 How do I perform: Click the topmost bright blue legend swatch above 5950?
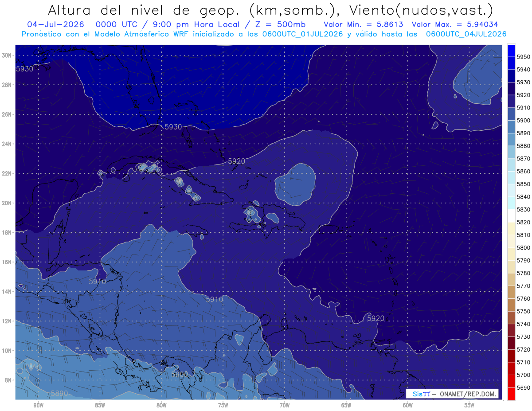[x=511, y=51]
